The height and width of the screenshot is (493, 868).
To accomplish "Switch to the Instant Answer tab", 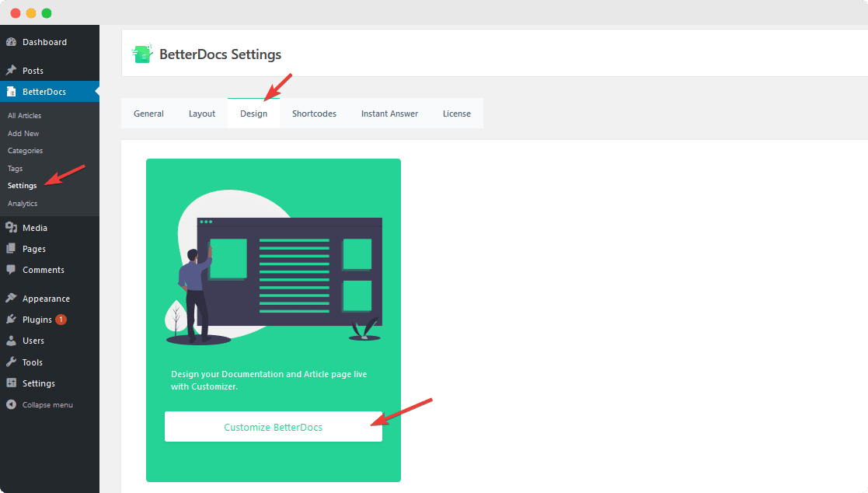I will 389,113.
